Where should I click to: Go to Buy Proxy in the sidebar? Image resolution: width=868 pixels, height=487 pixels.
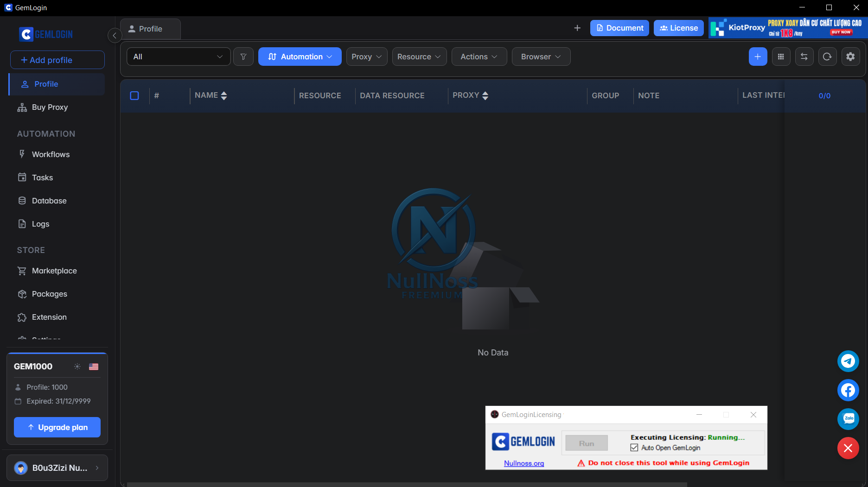click(x=49, y=107)
